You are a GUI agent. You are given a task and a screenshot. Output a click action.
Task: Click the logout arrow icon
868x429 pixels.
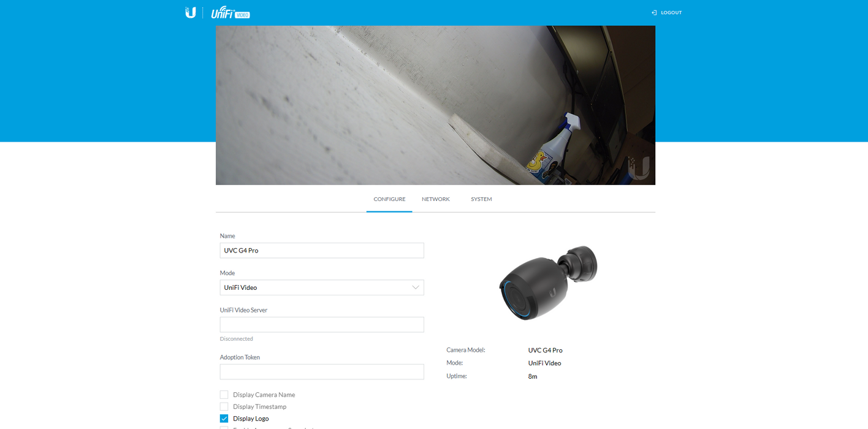tap(654, 12)
